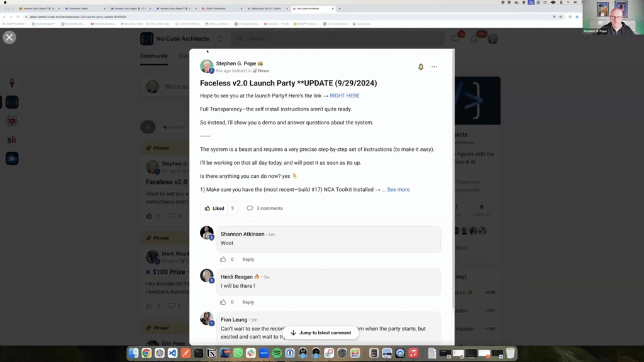
Task: Go back in browser history
Action: [4, 17]
